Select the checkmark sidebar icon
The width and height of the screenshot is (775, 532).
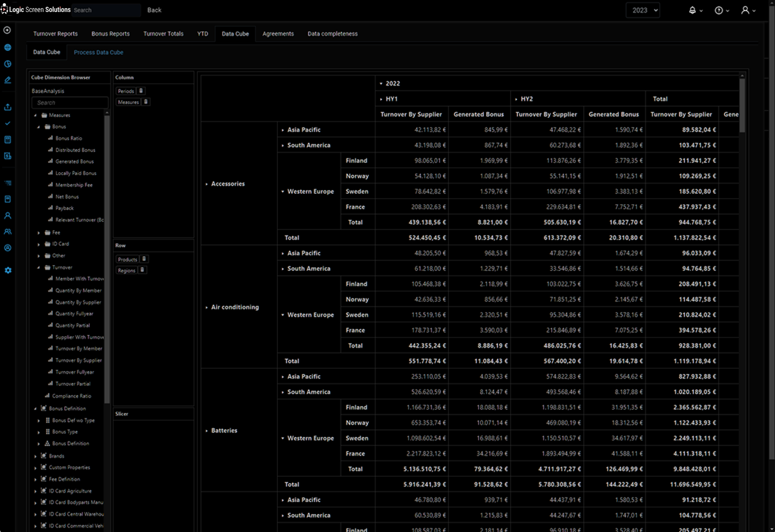tap(7, 123)
